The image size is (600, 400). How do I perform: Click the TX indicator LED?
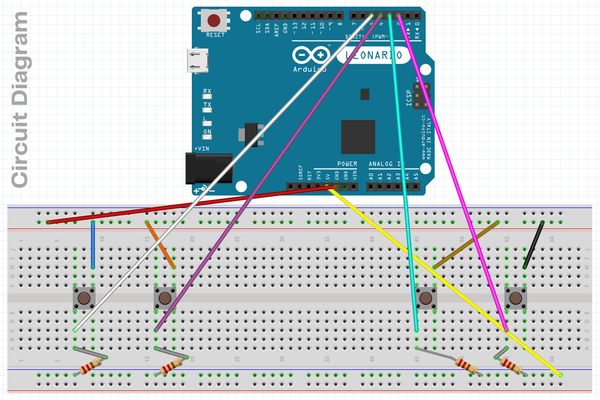(x=207, y=110)
